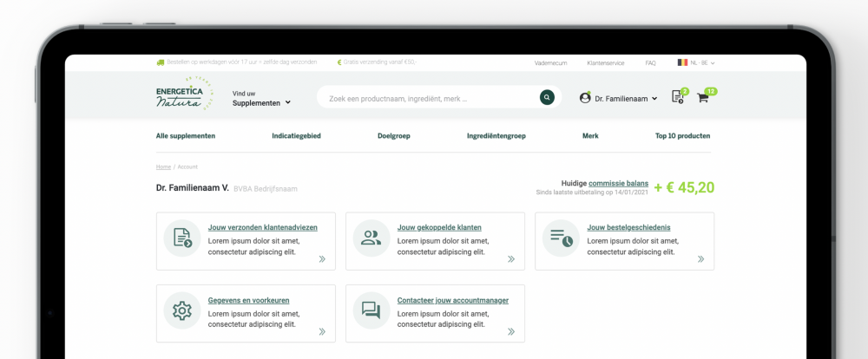Image resolution: width=868 pixels, height=359 pixels.
Task: Click the arrow on Jouw bestelgeschiedenis card
Action: 700,258
